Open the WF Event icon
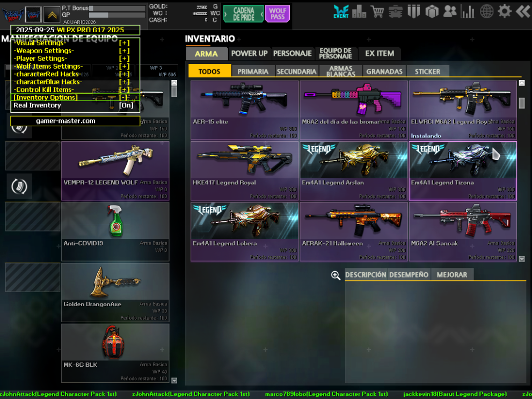532x399 pixels. pyautogui.click(x=341, y=12)
